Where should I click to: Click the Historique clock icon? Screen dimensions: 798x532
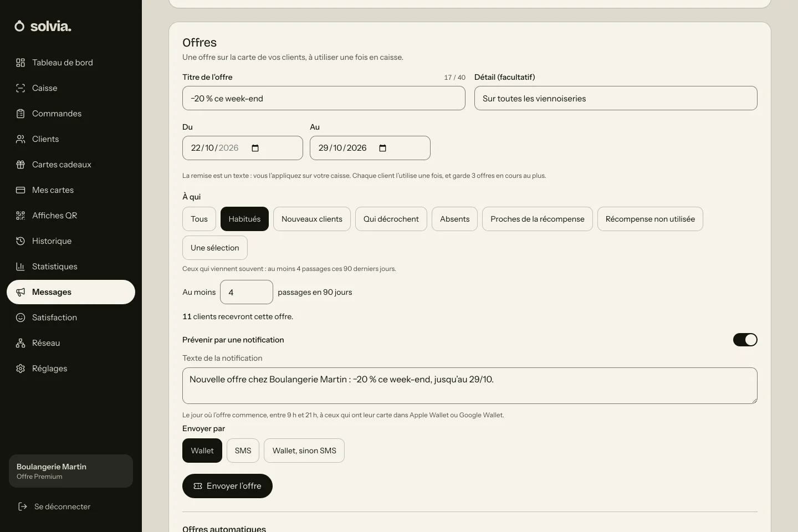[x=21, y=241]
